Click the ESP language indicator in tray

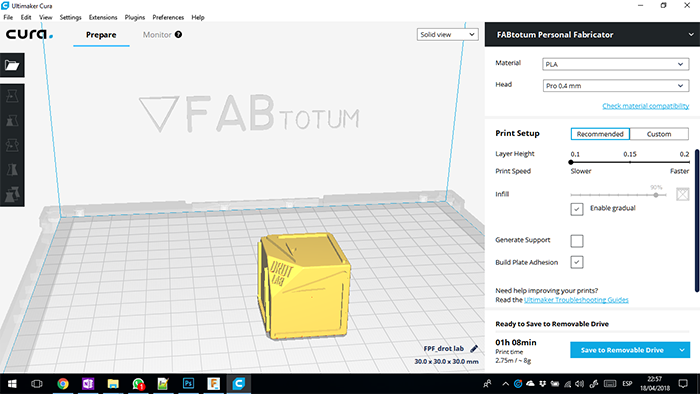[627, 384]
